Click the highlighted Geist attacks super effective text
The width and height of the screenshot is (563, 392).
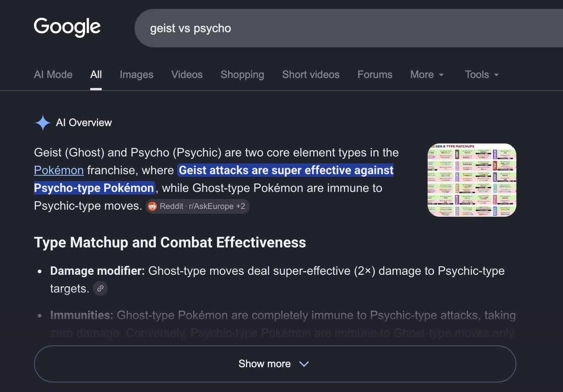214,179
